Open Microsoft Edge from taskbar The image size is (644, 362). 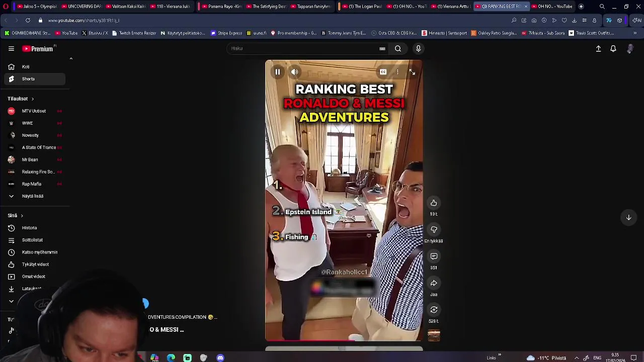click(x=171, y=358)
